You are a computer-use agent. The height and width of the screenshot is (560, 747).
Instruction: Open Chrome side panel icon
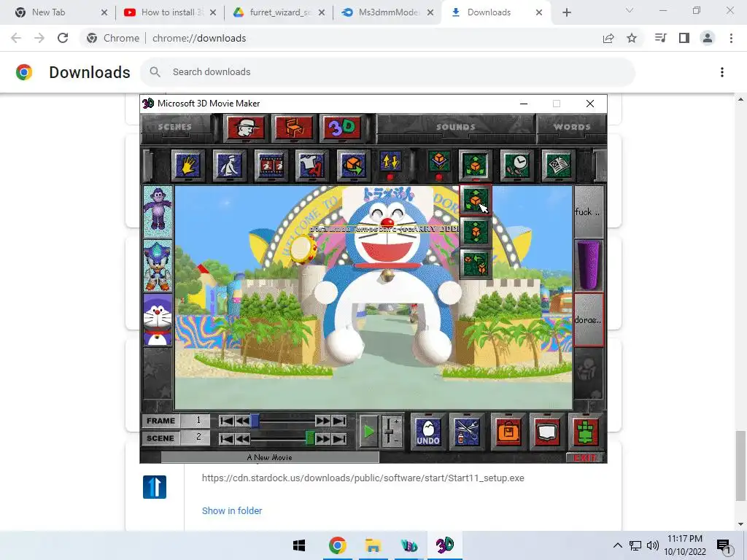coord(684,38)
